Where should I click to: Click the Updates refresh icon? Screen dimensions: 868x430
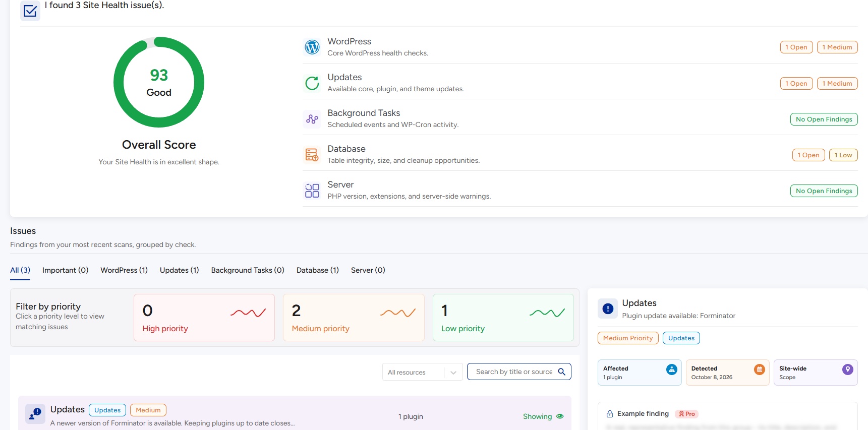(312, 83)
